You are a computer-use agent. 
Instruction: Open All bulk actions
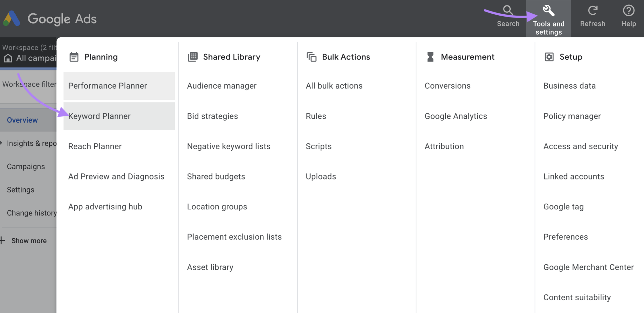point(334,86)
